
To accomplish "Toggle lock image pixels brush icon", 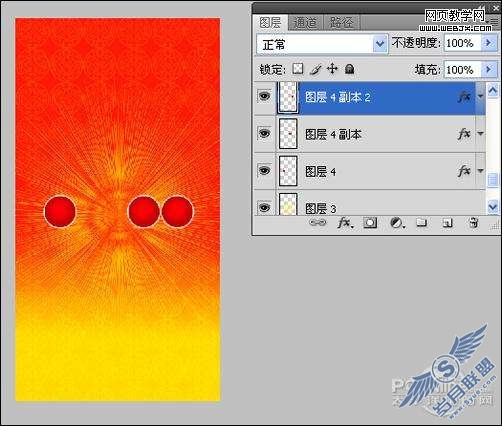I will 315,69.
